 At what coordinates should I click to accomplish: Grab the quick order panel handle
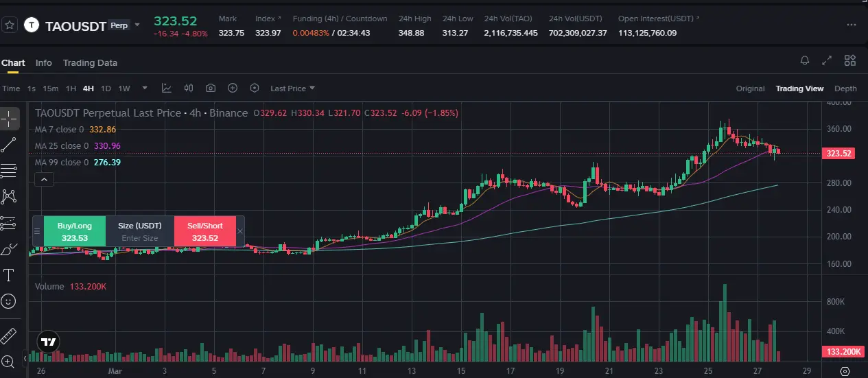point(37,231)
